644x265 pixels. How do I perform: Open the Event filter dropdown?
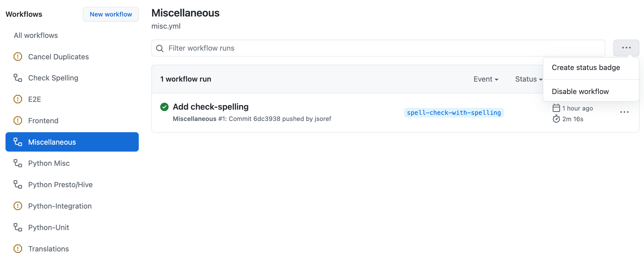[x=486, y=79]
